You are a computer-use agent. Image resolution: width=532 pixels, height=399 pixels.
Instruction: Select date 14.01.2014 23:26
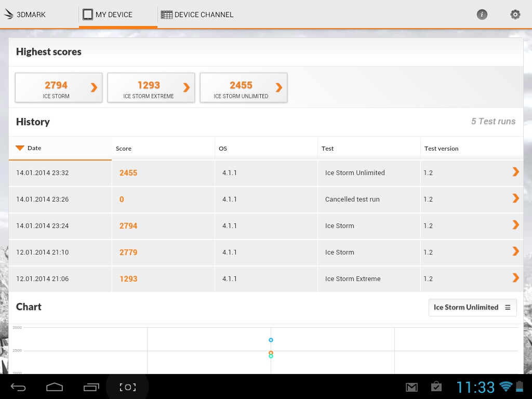43,199
